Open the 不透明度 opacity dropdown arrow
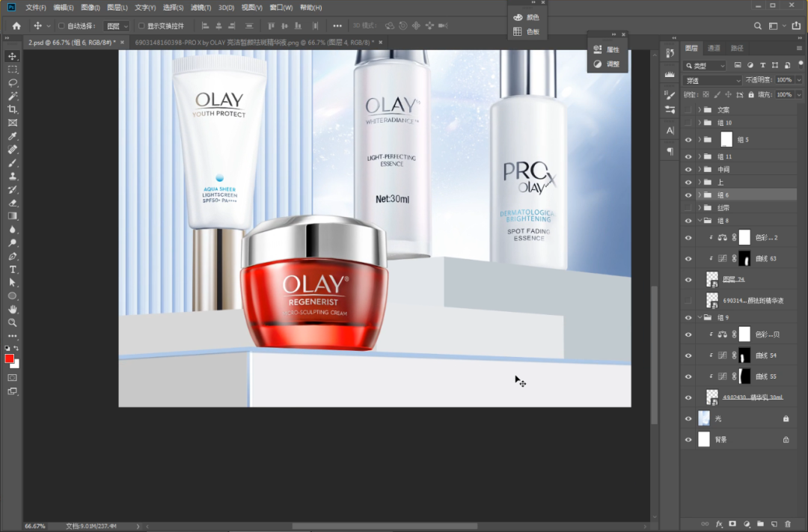Image resolution: width=808 pixels, height=532 pixels. (799, 80)
